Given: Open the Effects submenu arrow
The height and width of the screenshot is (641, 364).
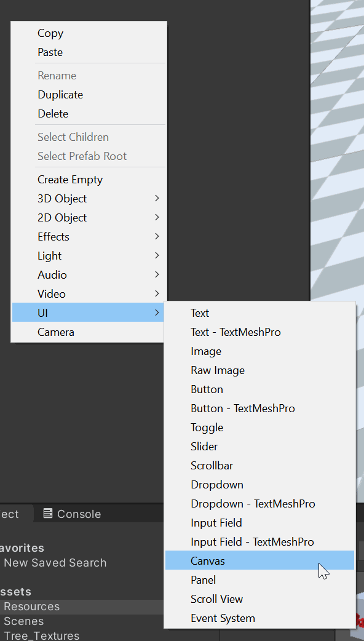Looking at the screenshot, I should point(157,236).
